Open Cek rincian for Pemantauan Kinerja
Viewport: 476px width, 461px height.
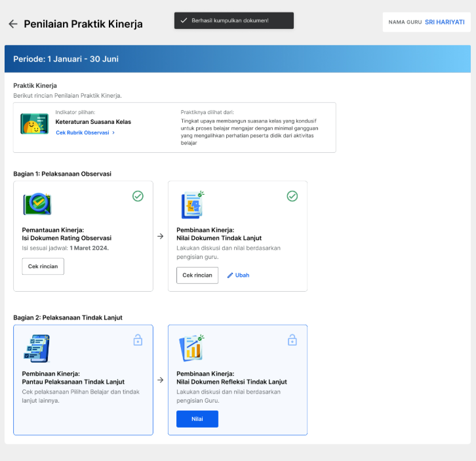pos(43,266)
